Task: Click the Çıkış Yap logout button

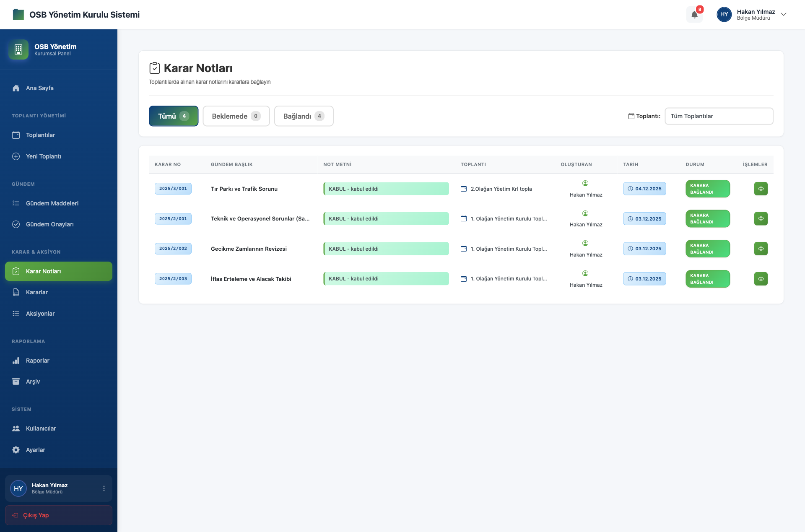Action: [59, 515]
